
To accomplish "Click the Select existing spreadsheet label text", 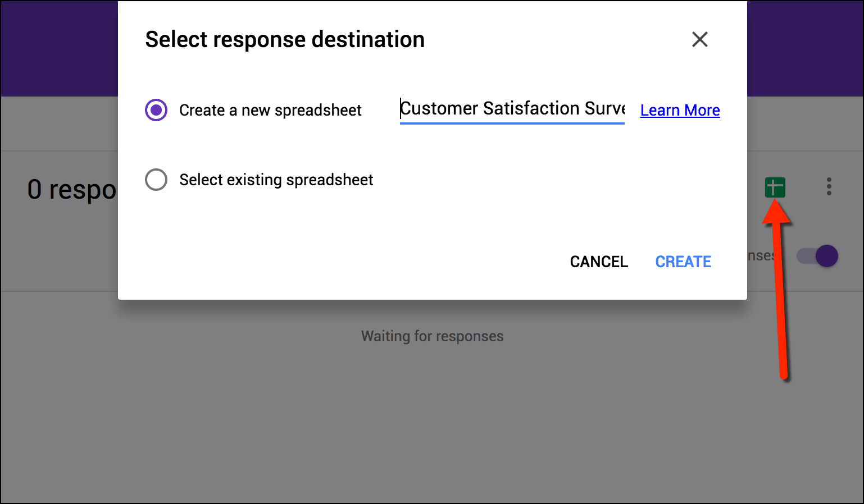I will (276, 180).
